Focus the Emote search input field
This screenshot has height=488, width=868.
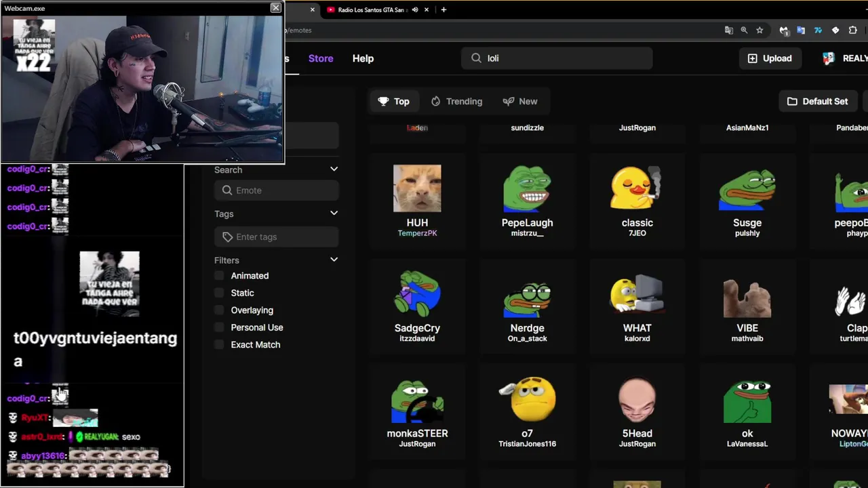277,190
